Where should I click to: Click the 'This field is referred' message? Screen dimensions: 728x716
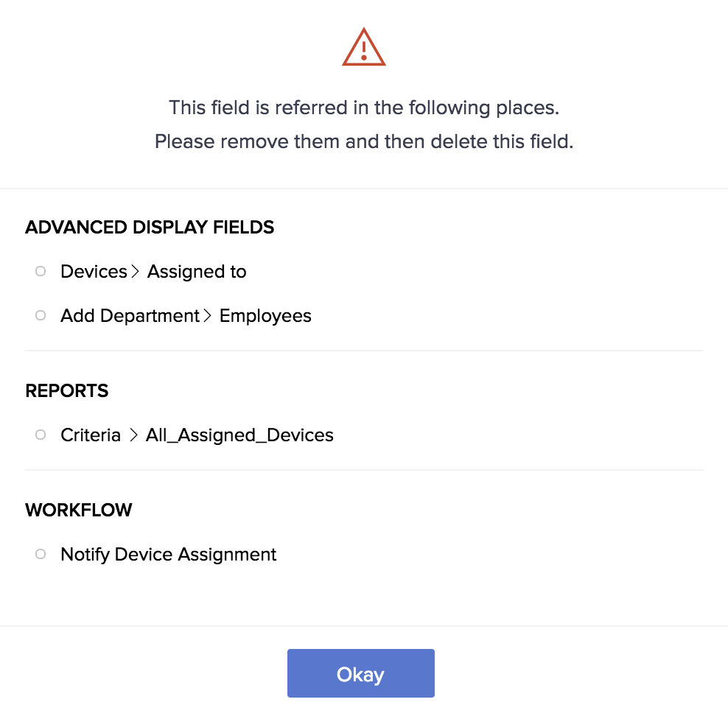coord(364,108)
